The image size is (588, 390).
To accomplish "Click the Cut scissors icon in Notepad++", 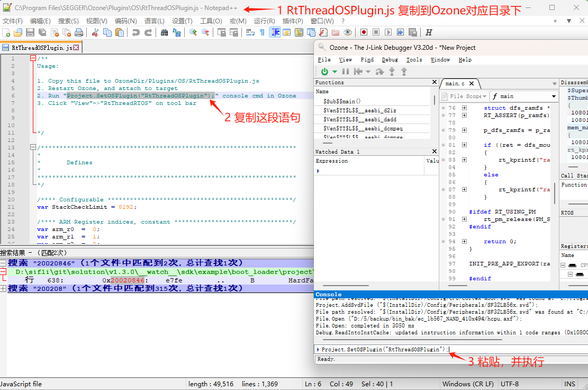I will tap(95, 33).
